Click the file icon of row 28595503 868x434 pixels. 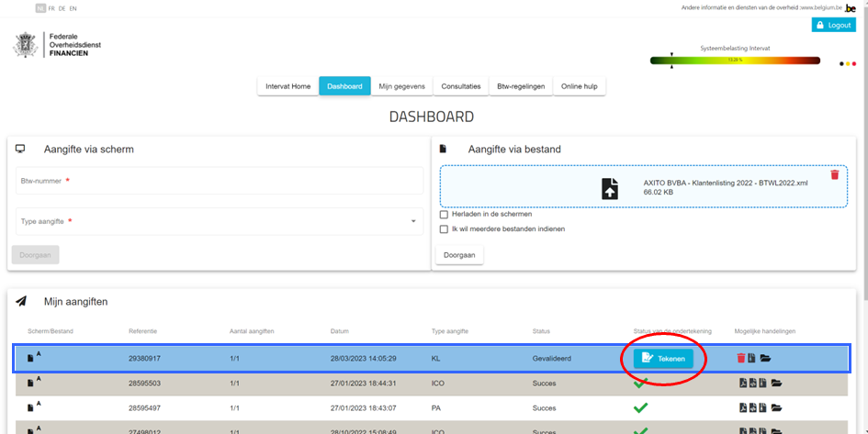pos(30,384)
